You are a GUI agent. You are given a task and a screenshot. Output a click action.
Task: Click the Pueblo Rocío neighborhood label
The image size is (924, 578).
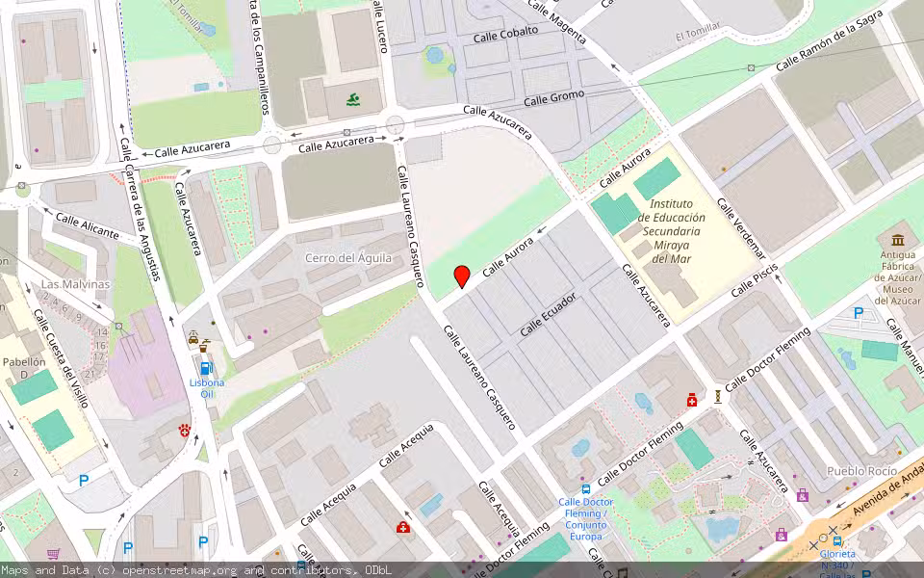tap(861, 471)
